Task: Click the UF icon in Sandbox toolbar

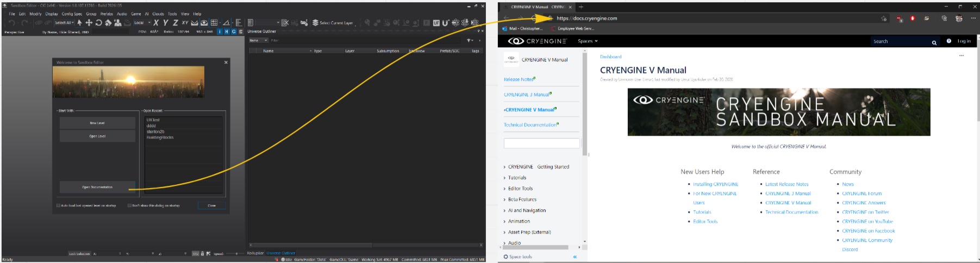Action: pos(436,23)
